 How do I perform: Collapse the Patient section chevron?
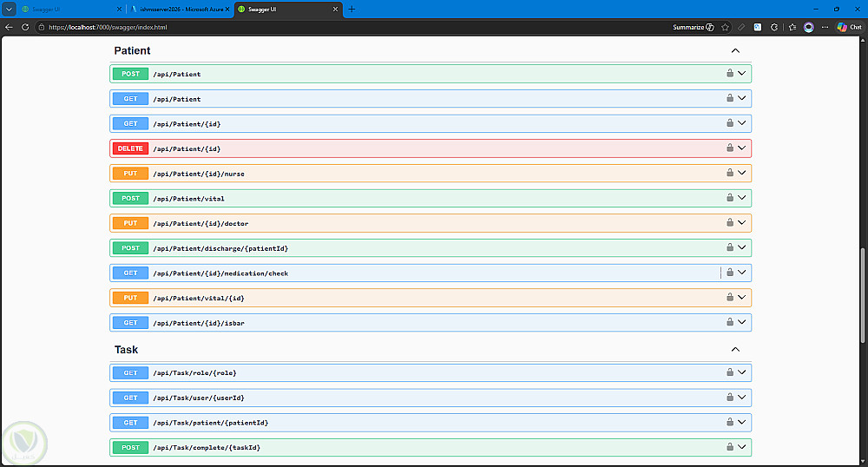click(735, 51)
